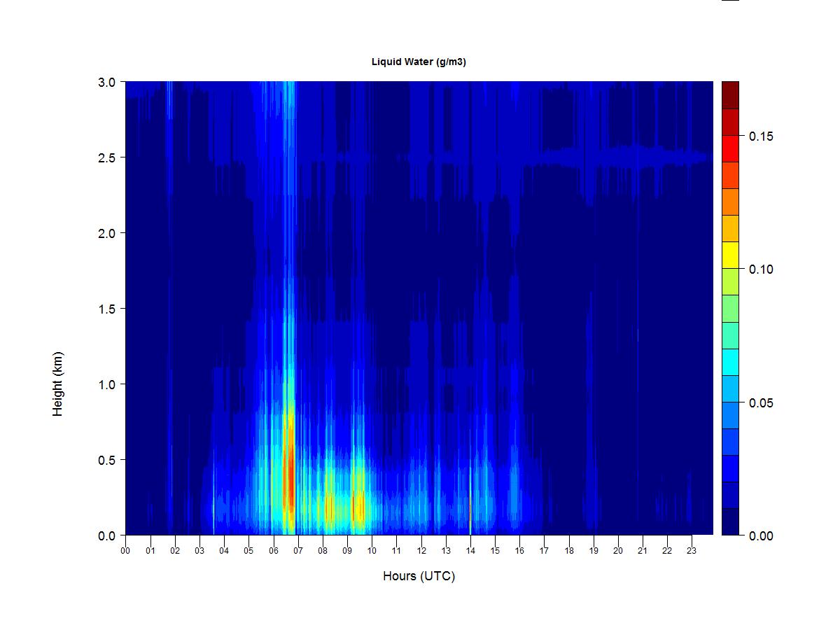840x630 pixels.
Task: Click the 18 hour tick label
Action: (x=568, y=550)
